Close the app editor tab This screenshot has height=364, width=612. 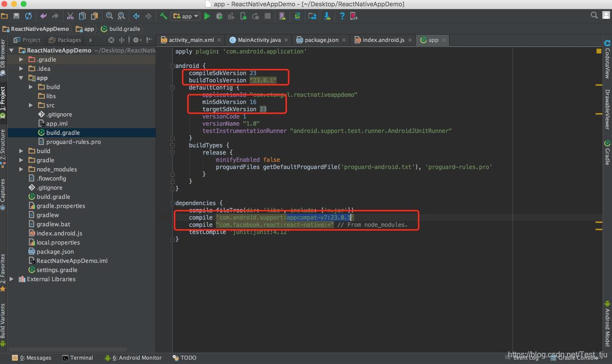click(444, 40)
